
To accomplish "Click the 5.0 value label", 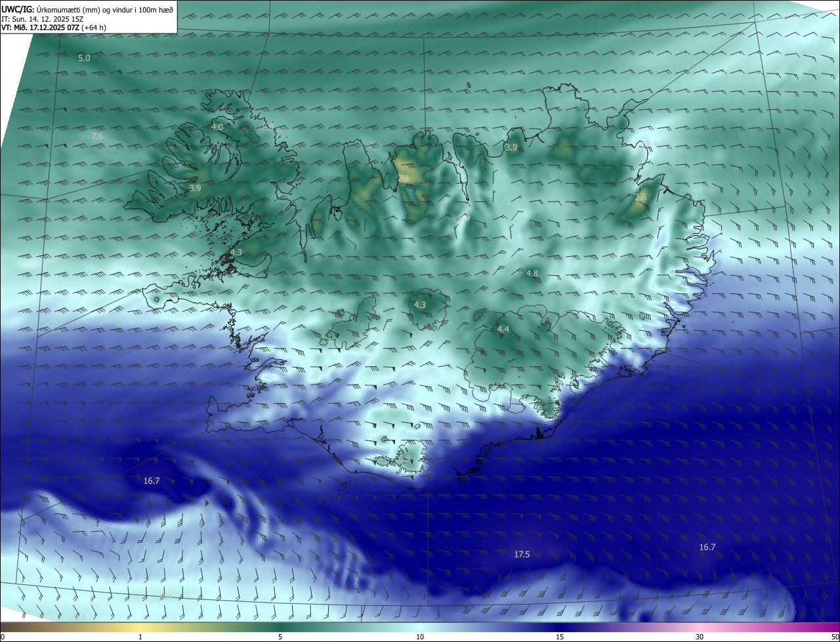I will [84, 58].
